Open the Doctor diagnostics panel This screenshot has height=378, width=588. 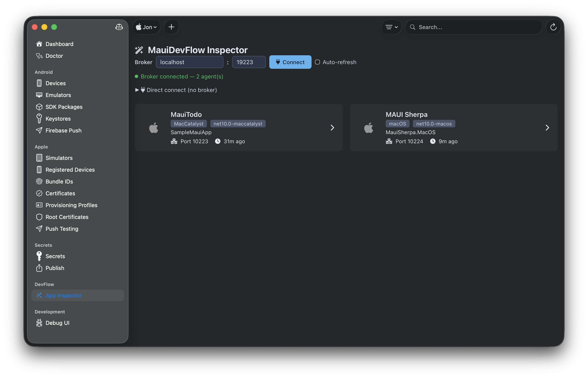tap(54, 56)
